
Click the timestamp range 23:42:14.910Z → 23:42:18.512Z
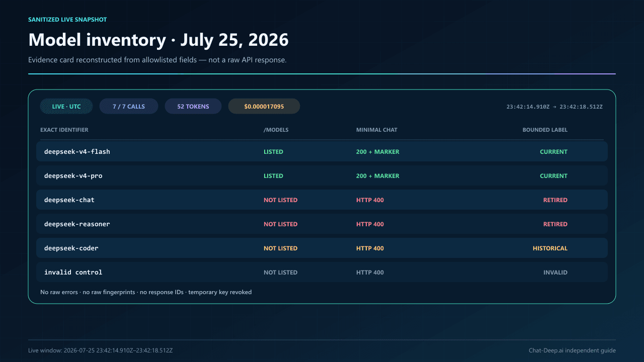pos(554,107)
